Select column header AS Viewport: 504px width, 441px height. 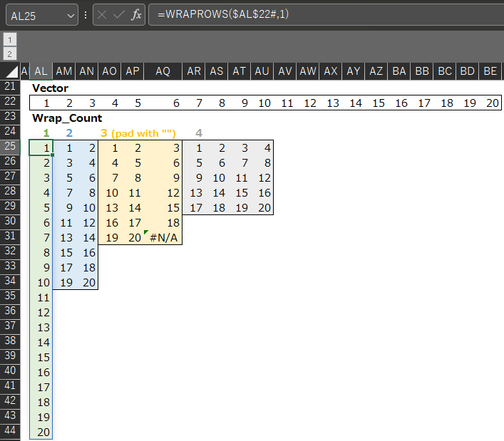coord(217,71)
